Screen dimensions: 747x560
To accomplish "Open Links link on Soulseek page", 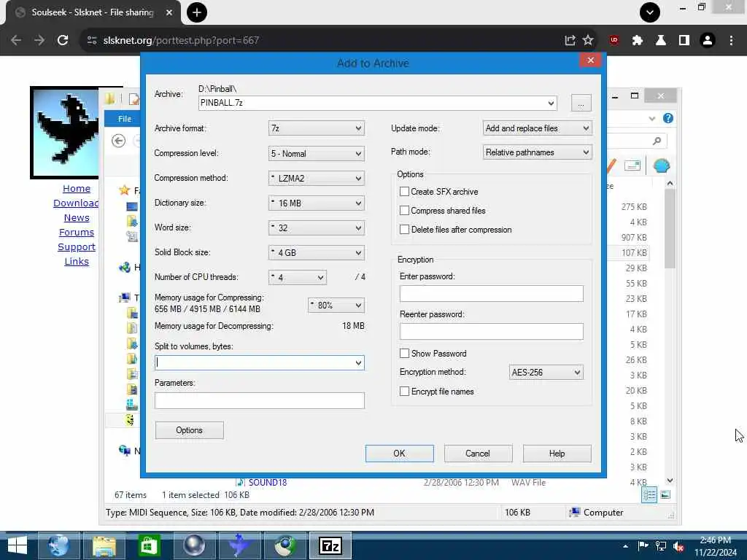I will coord(76,262).
